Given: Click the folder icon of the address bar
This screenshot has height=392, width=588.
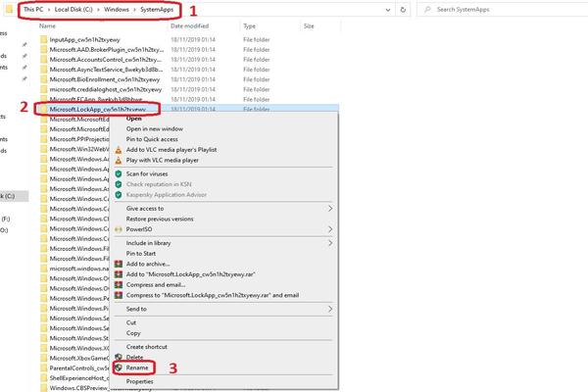Looking at the screenshot, I should coord(10,10).
